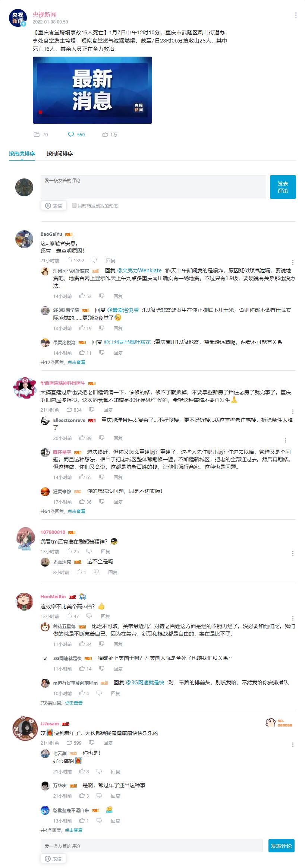The width and height of the screenshot is (305, 868).
Task: Like the post via the thumbs-up icon
Action: (105, 134)
